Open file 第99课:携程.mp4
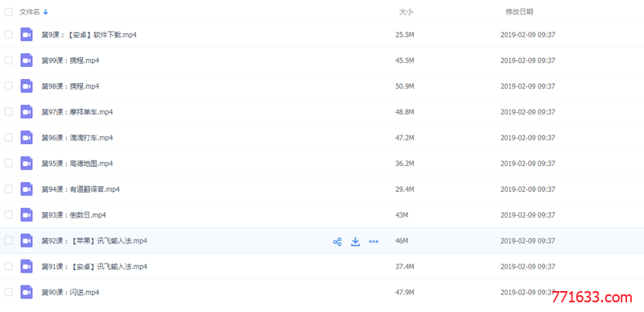The image size is (644, 312). 70,60
